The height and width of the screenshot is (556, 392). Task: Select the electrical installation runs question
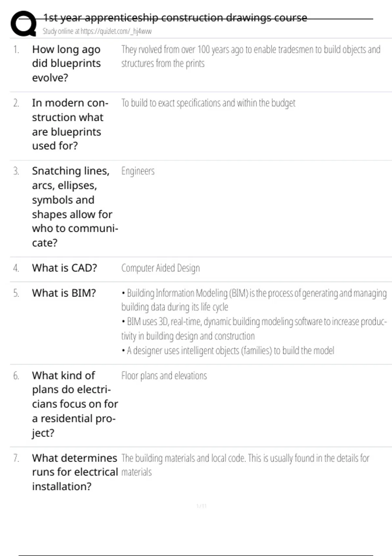point(75,472)
